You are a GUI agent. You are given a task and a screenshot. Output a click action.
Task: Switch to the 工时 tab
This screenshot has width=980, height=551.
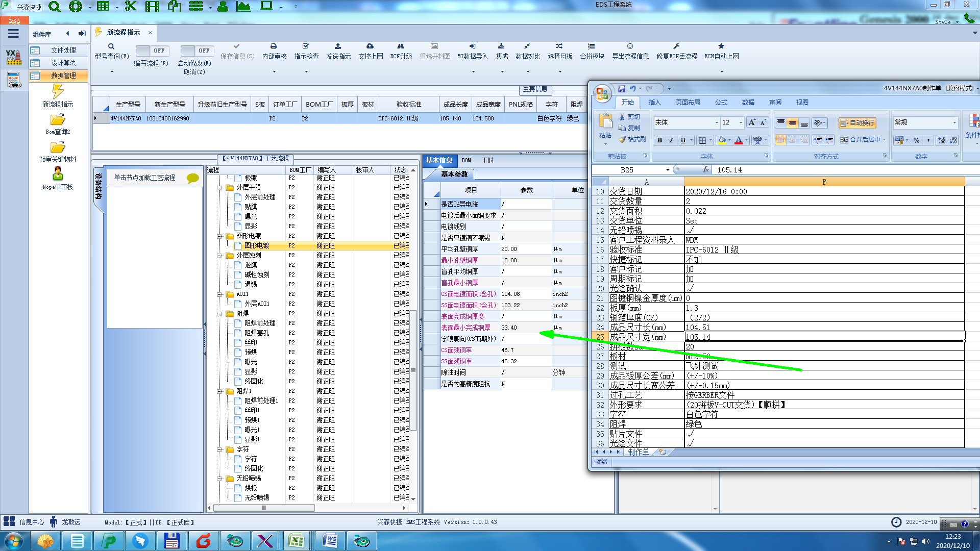[x=487, y=160]
